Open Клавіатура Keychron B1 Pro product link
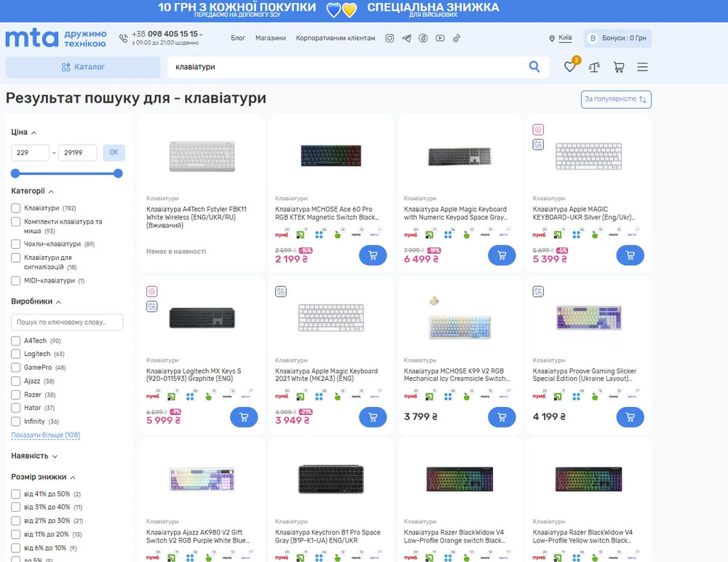The image size is (728, 562). (x=328, y=537)
